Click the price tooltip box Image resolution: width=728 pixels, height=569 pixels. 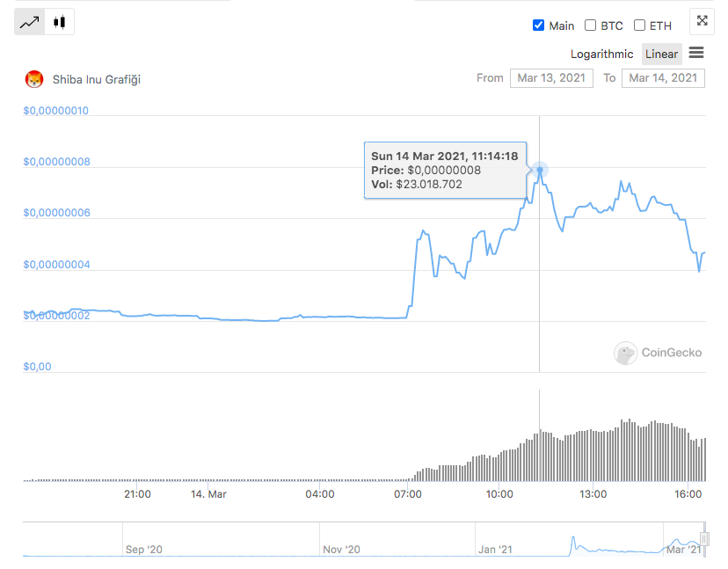[445, 170]
